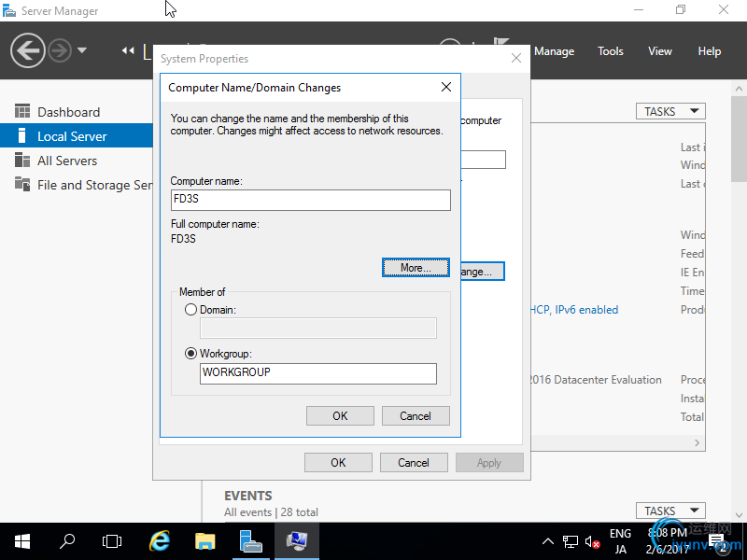This screenshot has width=747, height=560.
Task: Click the More... button
Action: 416,268
